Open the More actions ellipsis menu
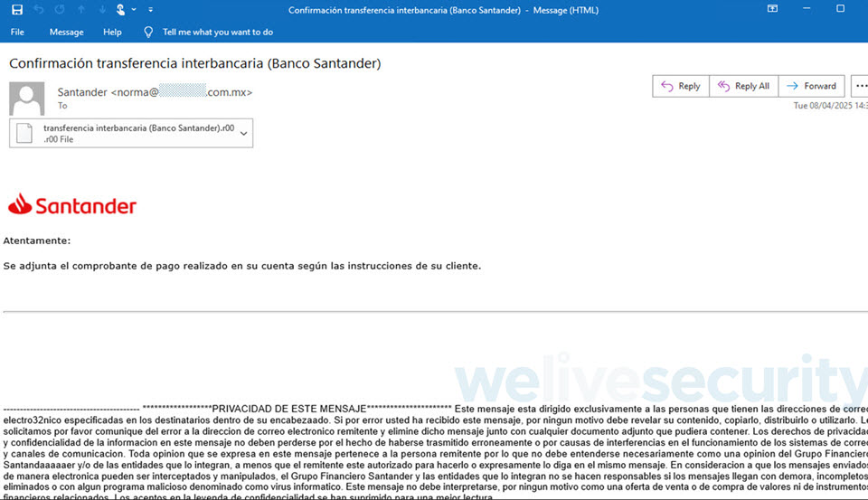The width and height of the screenshot is (868, 500). [x=860, y=86]
